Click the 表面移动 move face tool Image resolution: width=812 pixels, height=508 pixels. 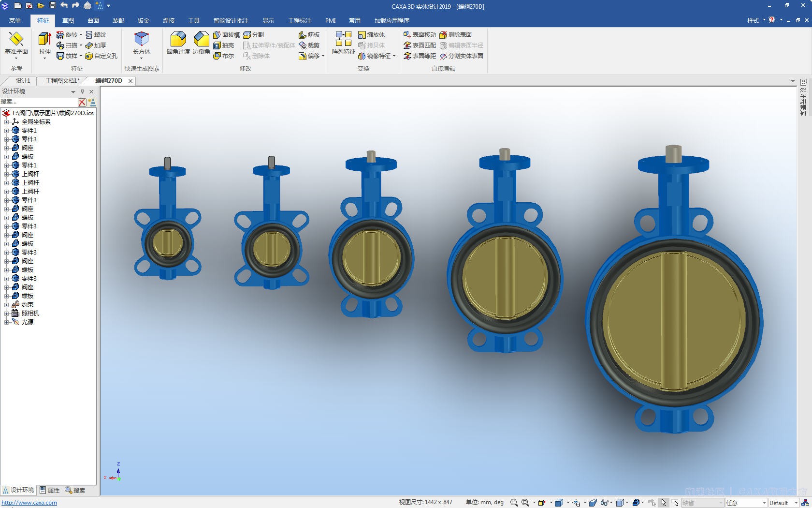point(420,35)
